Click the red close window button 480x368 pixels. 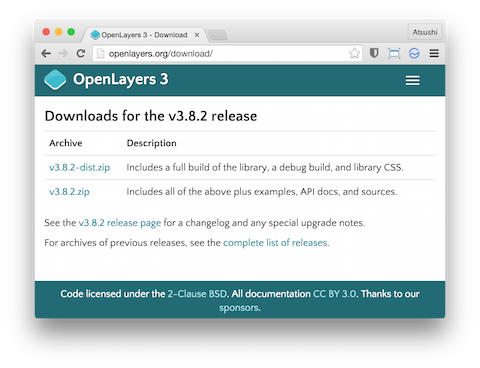point(46,32)
